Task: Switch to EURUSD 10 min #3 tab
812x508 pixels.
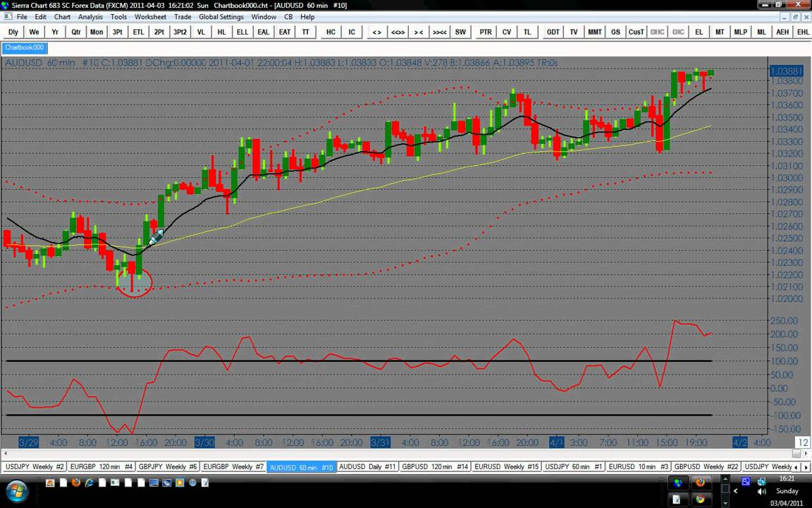Action: (639, 467)
